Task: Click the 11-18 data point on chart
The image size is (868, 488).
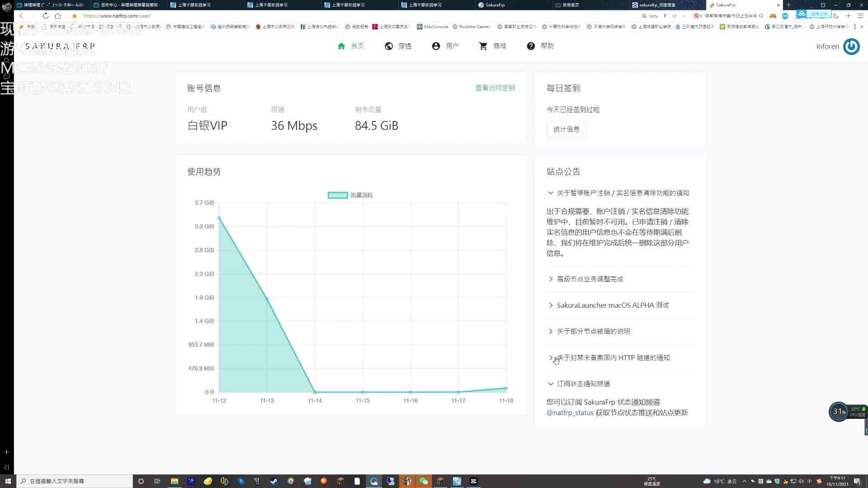Action: coord(506,388)
